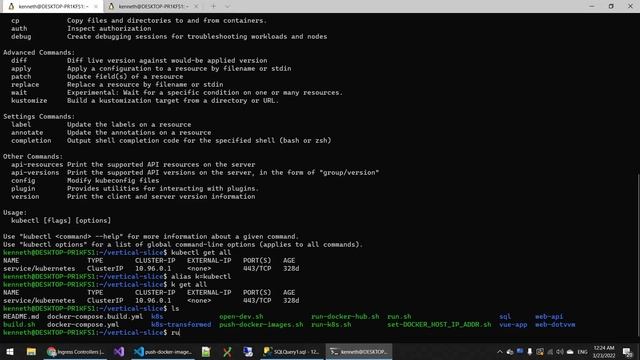Click build.sh in ls output
This screenshot has width=640, height=360.
(19, 324)
